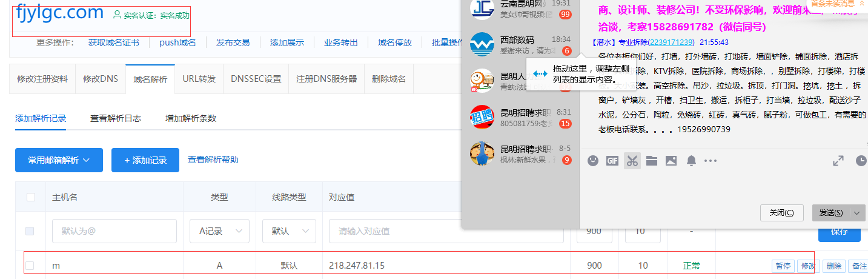This screenshot has width=868, height=279.
Task: Click the picture image-send icon
Action: [x=671, y=161]
